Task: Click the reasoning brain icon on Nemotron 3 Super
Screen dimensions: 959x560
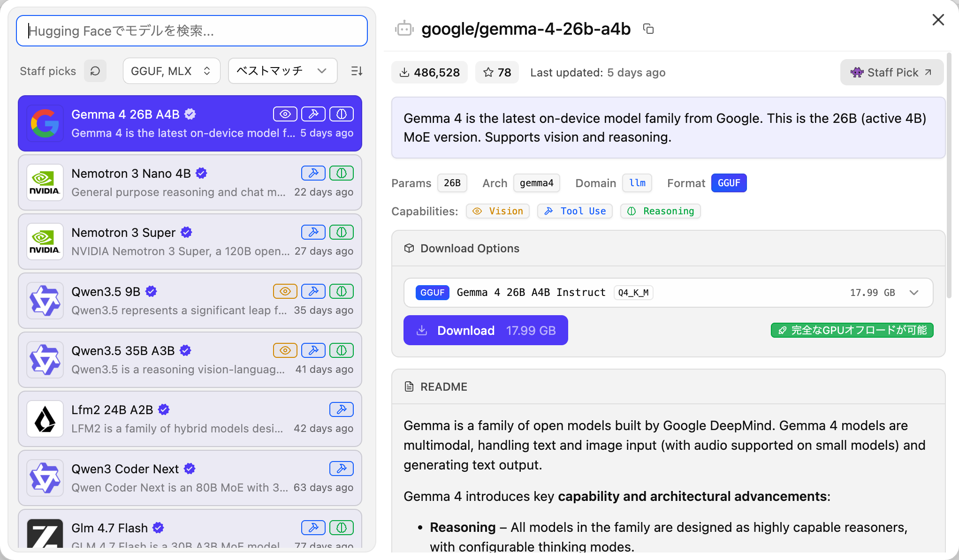Action: coord(341,232)
